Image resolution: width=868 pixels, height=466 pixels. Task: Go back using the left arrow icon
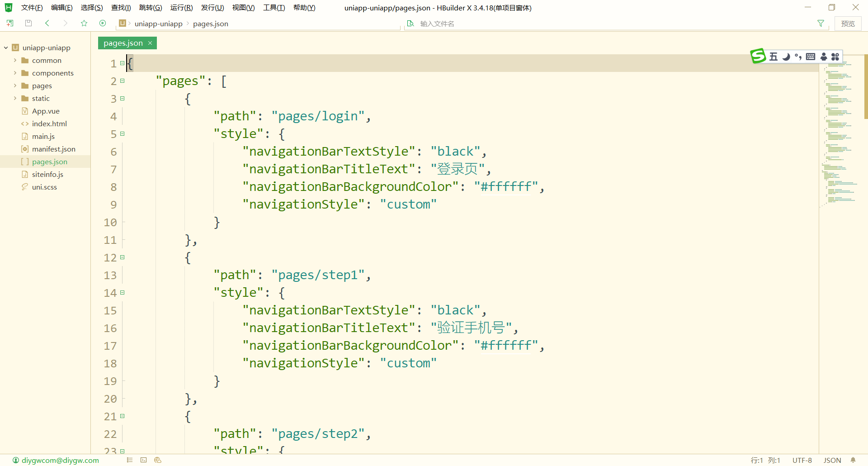(x=47, y=23)
